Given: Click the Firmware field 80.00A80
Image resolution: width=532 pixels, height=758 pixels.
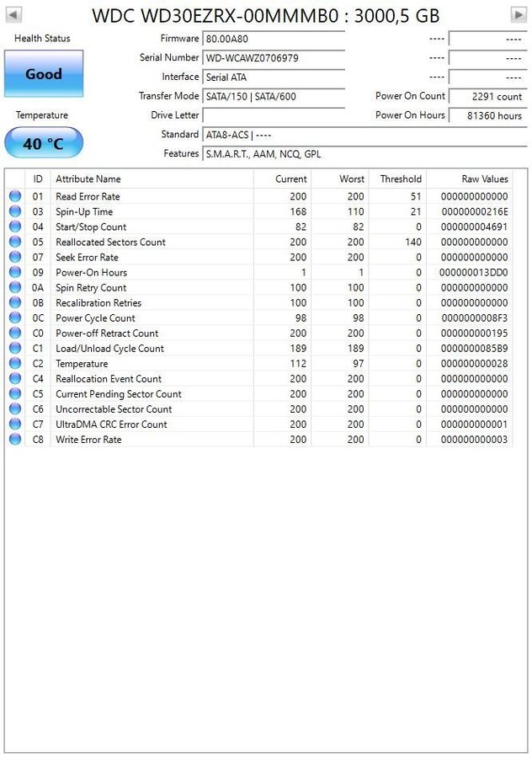Looking at the screenshot, I should (x=274, y=39).
